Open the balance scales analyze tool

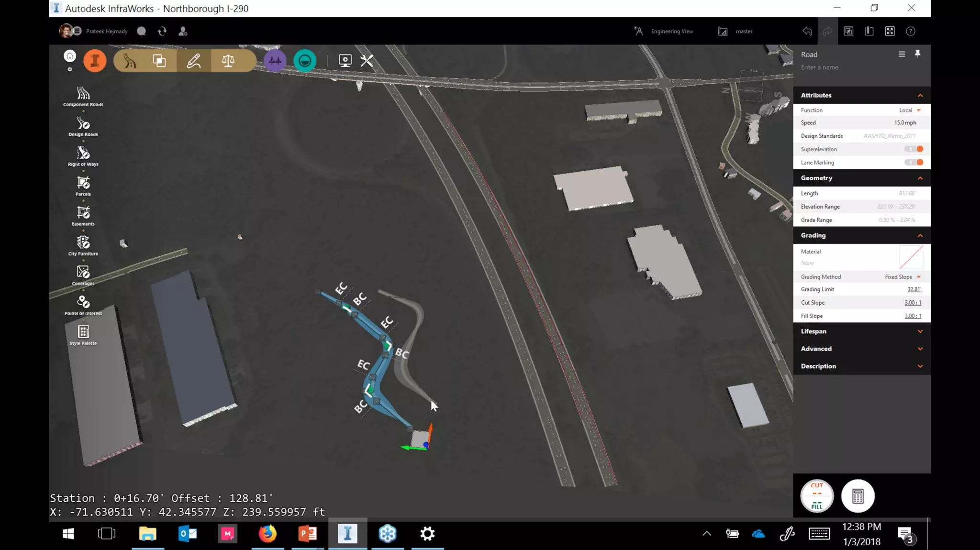click(228, 61)
